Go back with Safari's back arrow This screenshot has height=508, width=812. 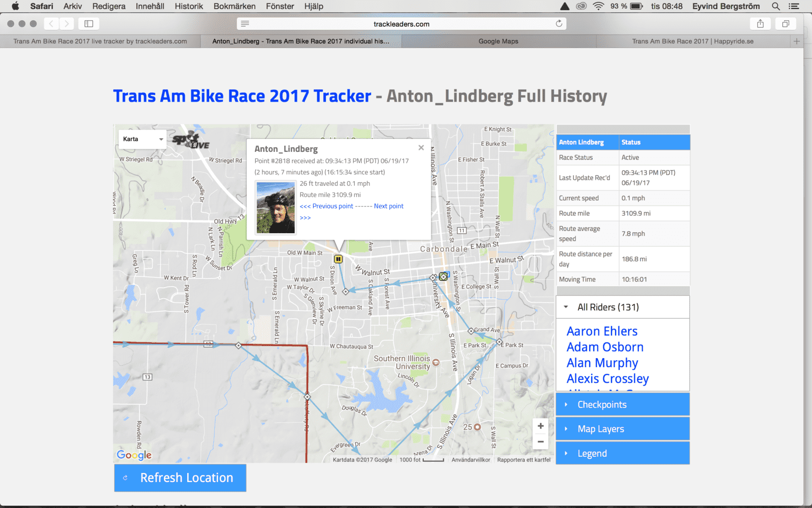[51, 23]
